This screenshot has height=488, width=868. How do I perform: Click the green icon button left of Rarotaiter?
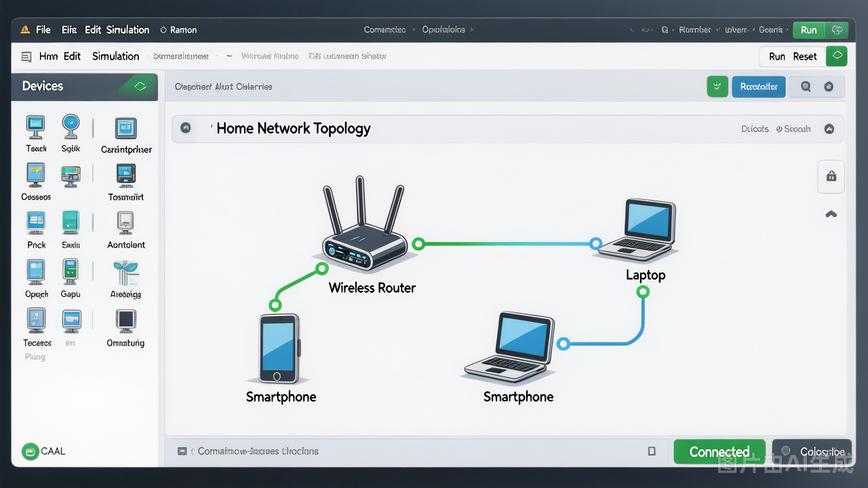pos(717,87)
